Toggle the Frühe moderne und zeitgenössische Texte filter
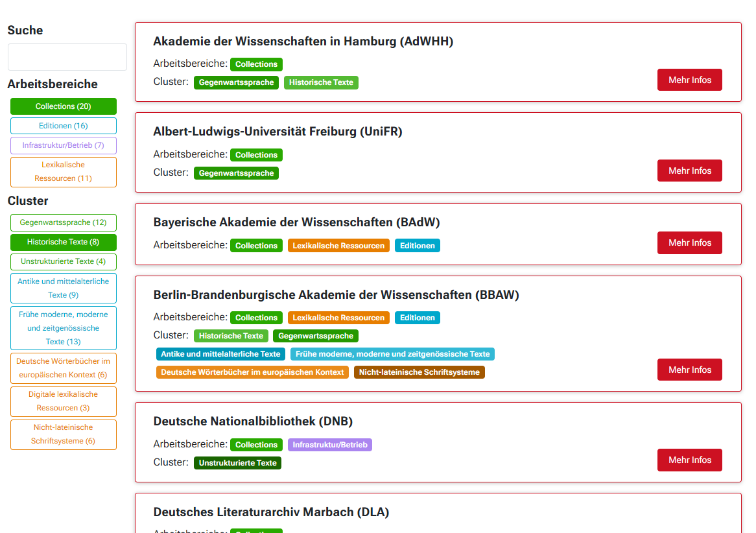The height and width of the screenshot is (533, 756). pyautogui.click(x=63, y=327)
